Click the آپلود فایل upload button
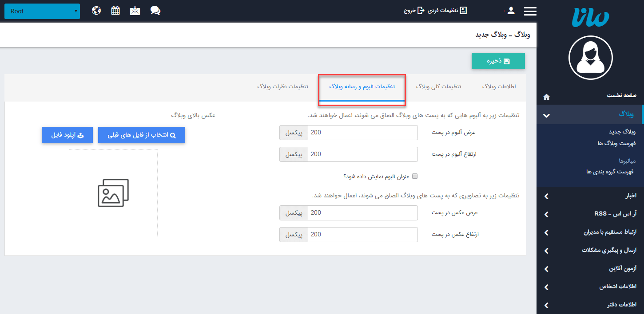644x314 pixels. [x=67, y=135]
